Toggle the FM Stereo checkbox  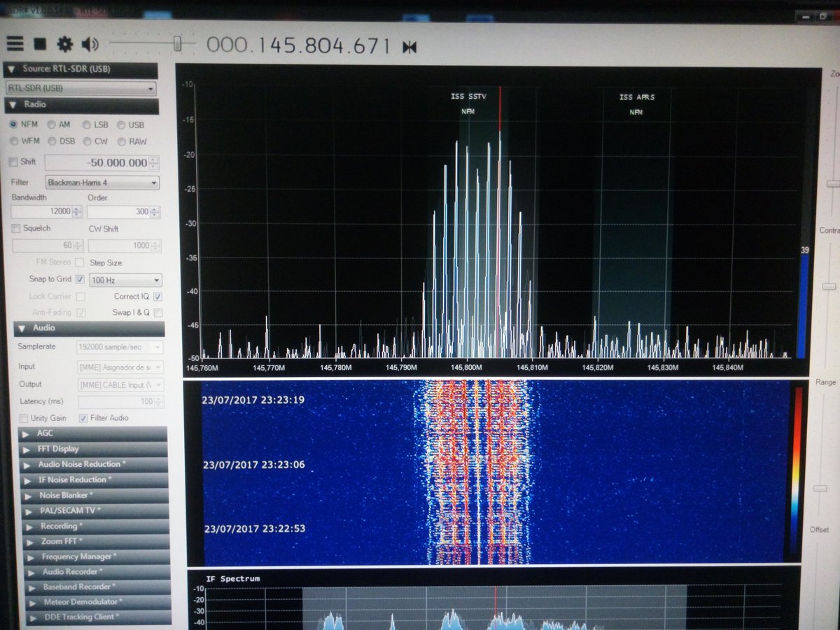click(x=79, y=262)
